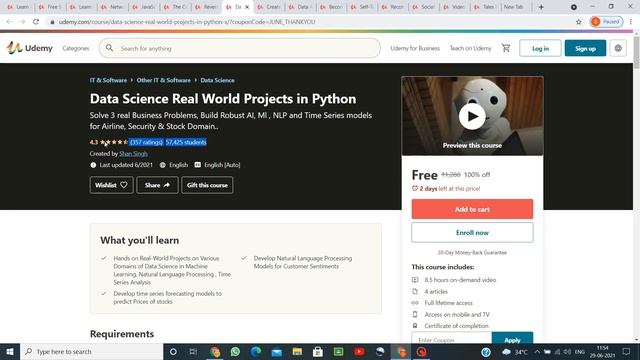This screenshot has width=640, height=360.
Task: Click the Udemy for Business link
Action: click(x=415, y=48)
